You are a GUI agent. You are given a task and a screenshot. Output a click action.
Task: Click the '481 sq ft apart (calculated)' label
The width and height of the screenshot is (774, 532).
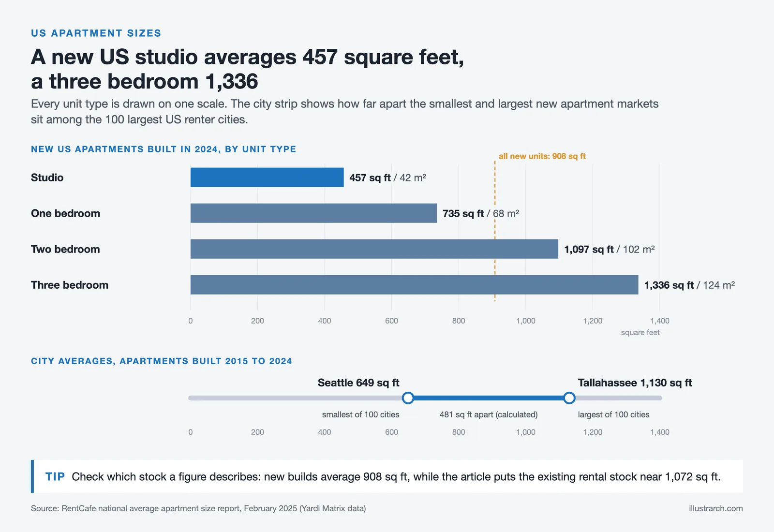489,414
